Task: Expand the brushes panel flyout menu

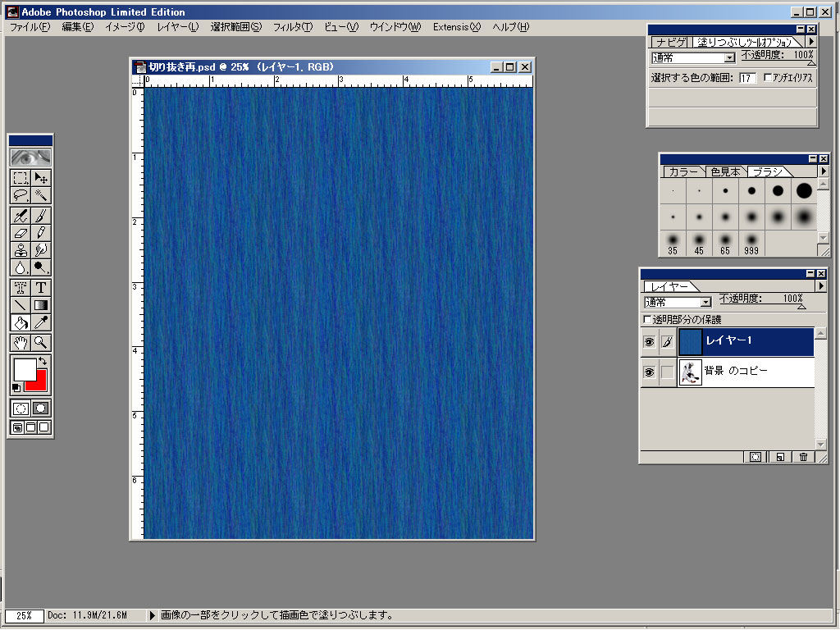Action: point(824,171)
